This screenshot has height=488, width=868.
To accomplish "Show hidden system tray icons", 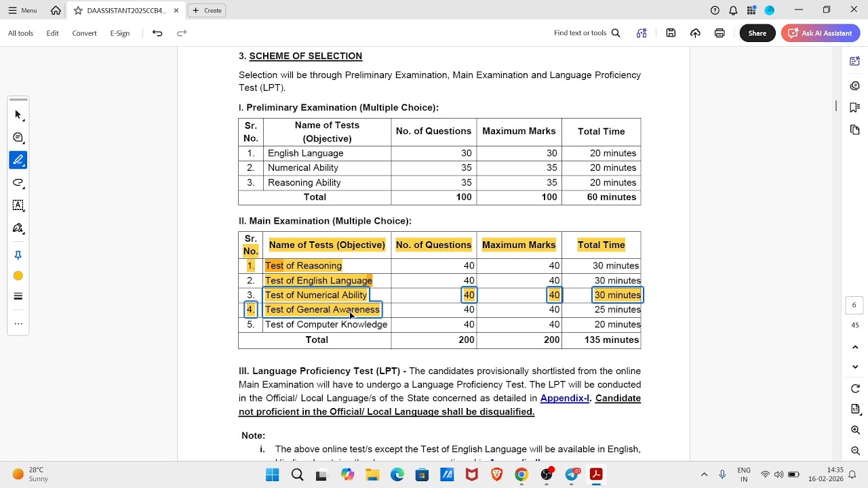I will pyautogui.click(x=704, y=474).
